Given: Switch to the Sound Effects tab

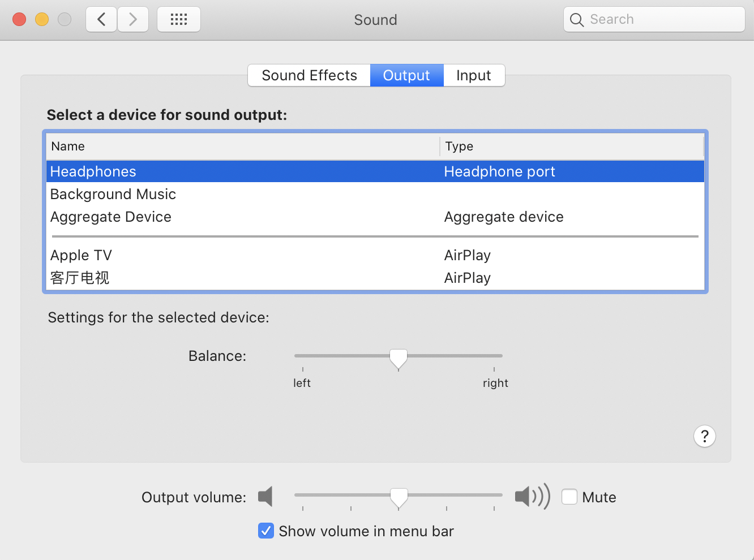Looking at the screenshot, I should pyautogui.click(x=309, y=75).
